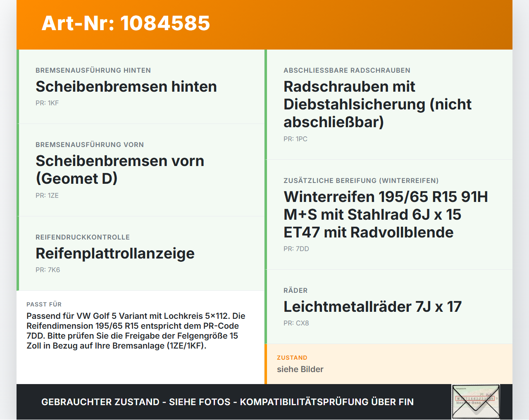Image resolution: width=529 pixels, height=420 pixels.
Task: Click the code "PR: 7K6"
Action: click(48, 270)
